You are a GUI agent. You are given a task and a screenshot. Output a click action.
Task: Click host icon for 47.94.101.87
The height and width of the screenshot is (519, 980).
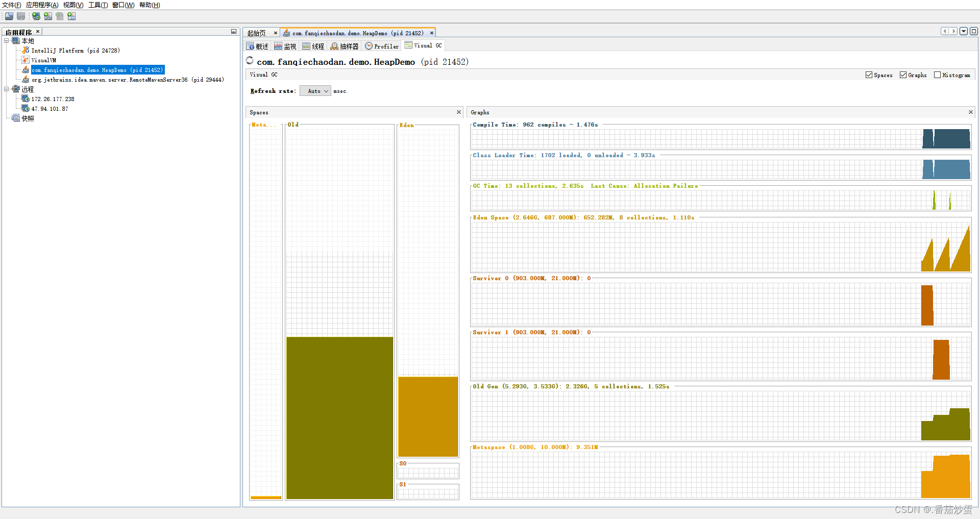[26, 109]
